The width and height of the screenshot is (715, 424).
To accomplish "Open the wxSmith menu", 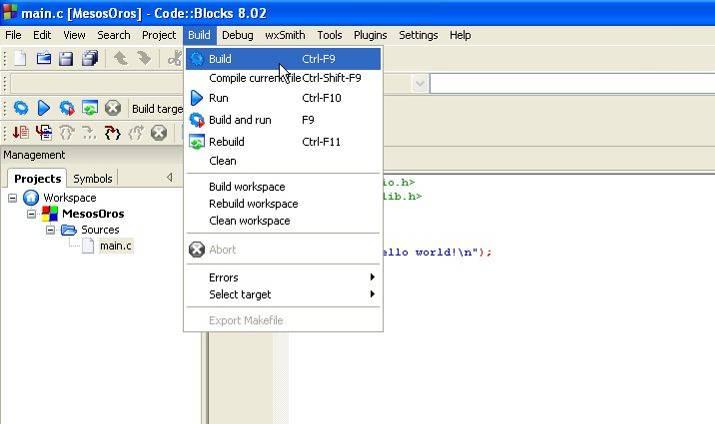I will [285, 35].
